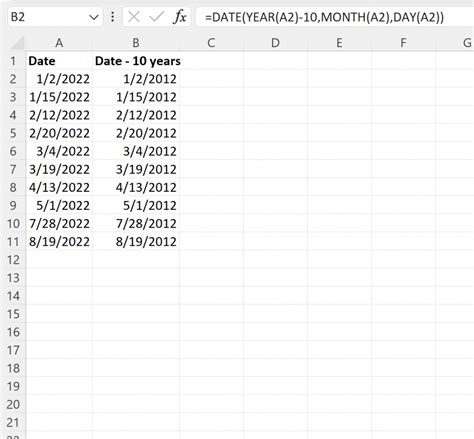Select cell containing 1/15/2012
Screen dimensions: 474x439
(x=136, y=97)
